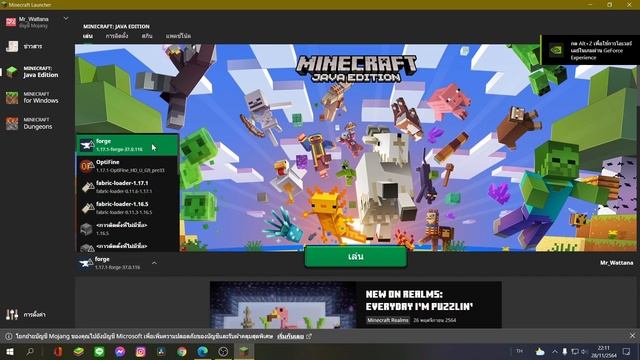The image size is (640, 360).
Task: Open the OBS Studio taskbar icon
Action: pos(223,351)
